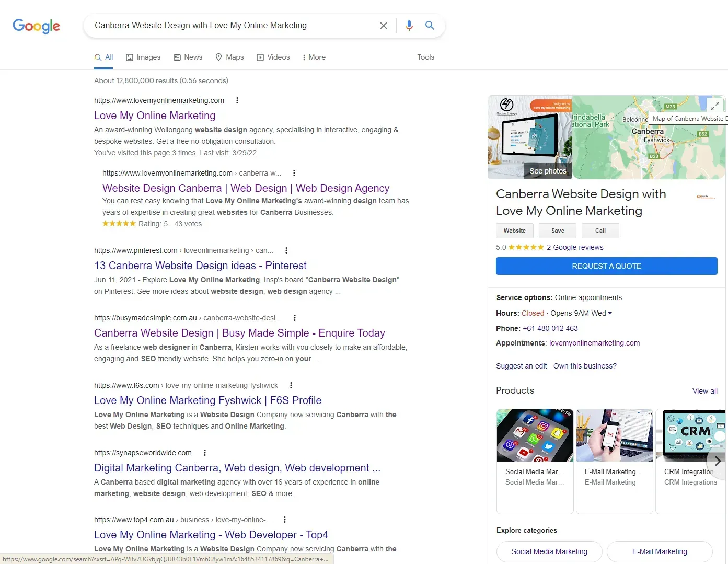728x564 pixels.
Task: Open the E-Mail Marketing product card
Action: (x=615, y=461)
